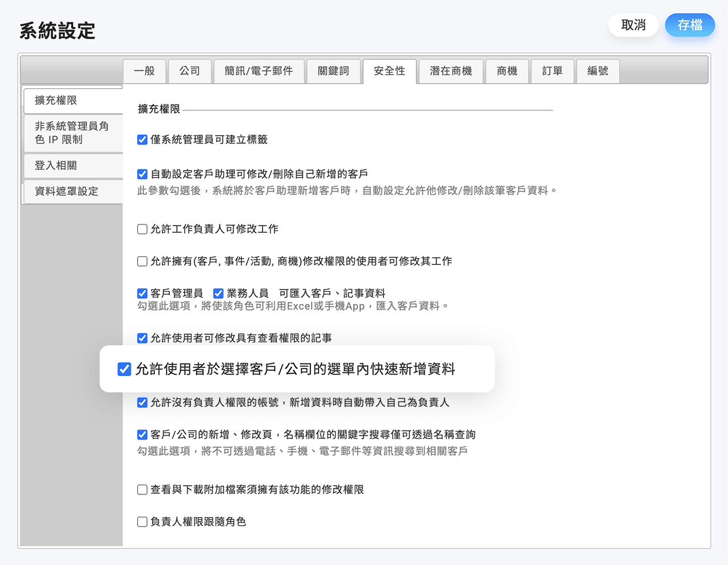Image resolution: width=728 pixels, height=565 pixels.
Task: Select 擴充權限 in the sidebar
Action: point(73,100)
